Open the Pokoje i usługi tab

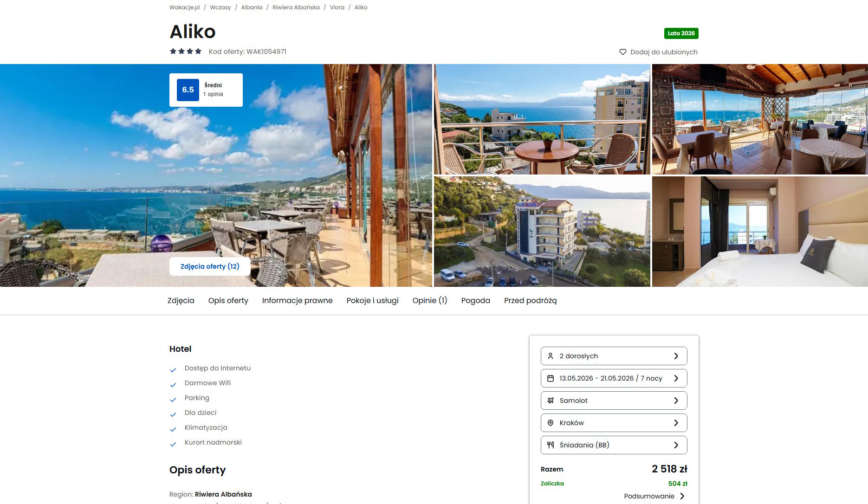point(372,301)
